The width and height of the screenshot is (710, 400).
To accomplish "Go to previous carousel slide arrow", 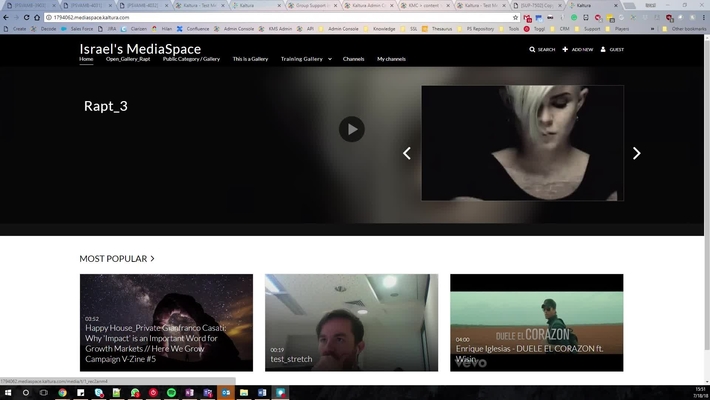I will pyautogui.click(x=407, y=153).
